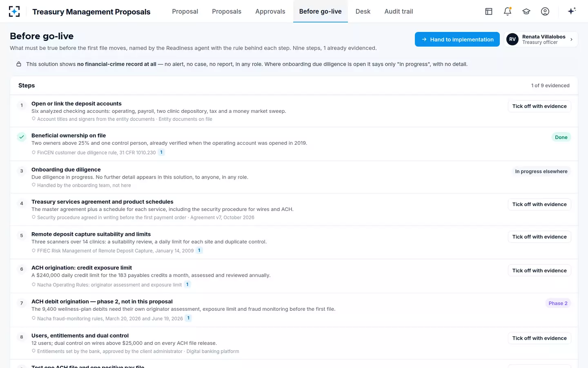
Task: Click the green check on Beneficial ownership
Action: (x=22, y=137)
